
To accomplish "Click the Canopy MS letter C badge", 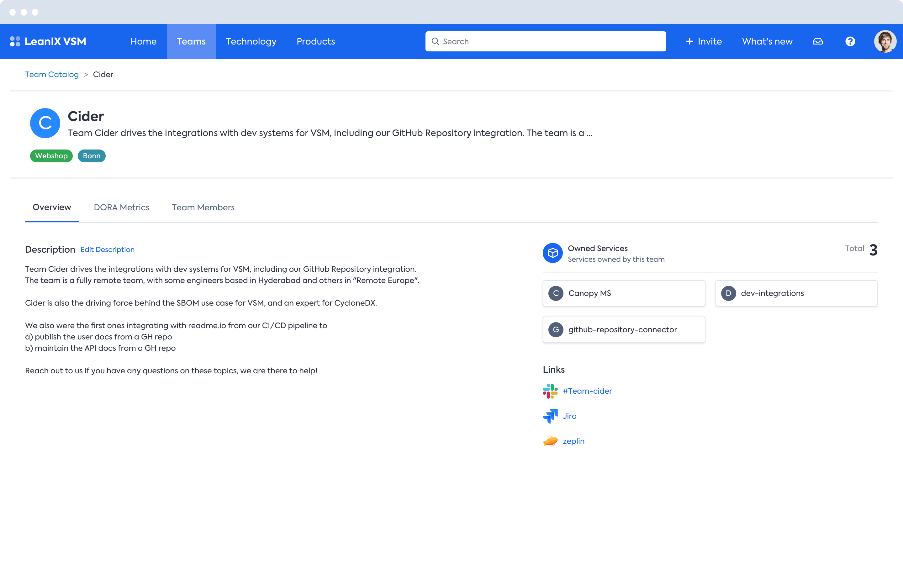I will pos(556,293).
